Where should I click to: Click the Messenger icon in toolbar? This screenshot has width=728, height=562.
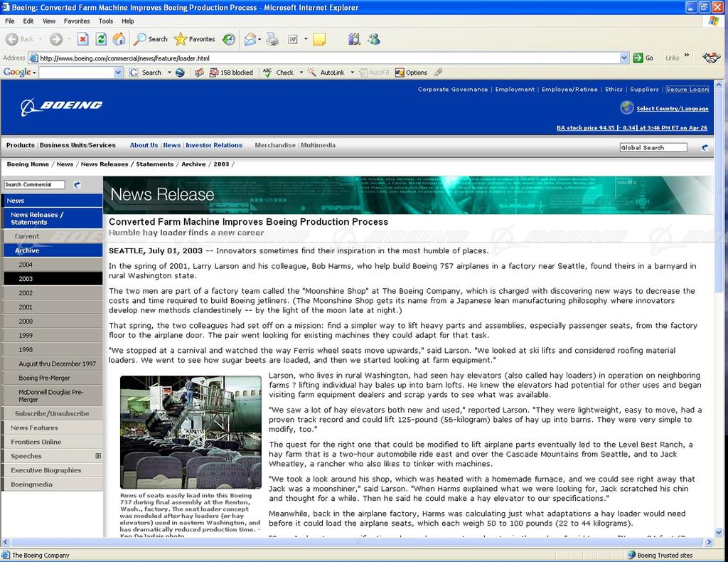[374, 39]
